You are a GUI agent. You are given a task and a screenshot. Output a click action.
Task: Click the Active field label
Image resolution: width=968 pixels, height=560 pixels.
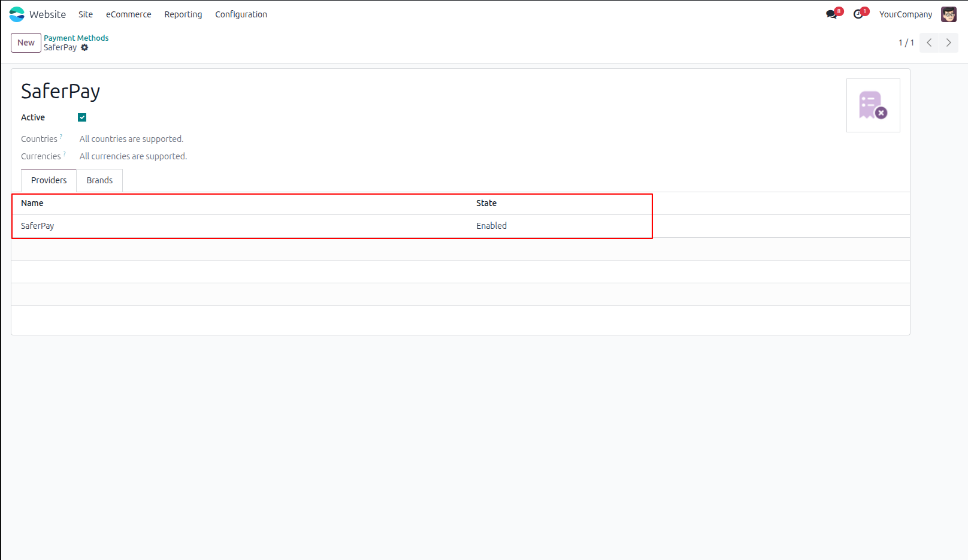(33, 117)
